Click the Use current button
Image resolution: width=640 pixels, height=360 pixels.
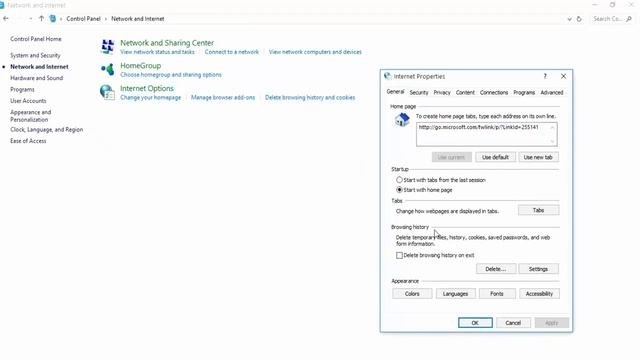451,157
